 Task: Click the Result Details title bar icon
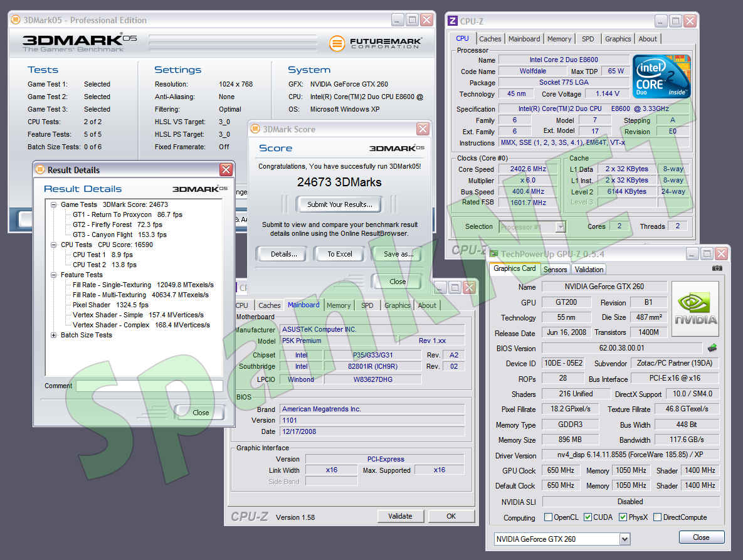(x=40, y=169)
